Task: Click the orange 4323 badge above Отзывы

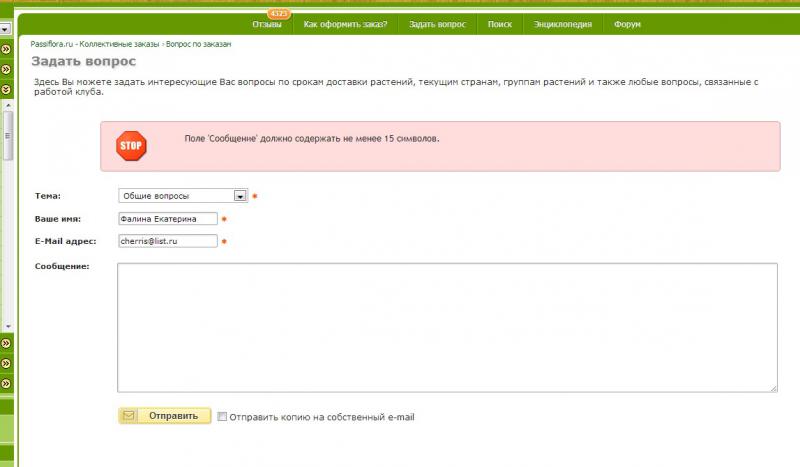Action: point(278,13)
